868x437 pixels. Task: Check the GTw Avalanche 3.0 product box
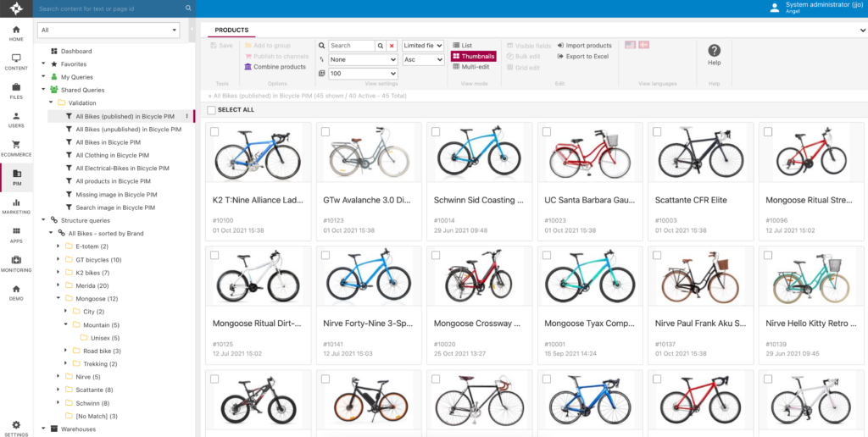pyautogui.click(x=325, y=131)
